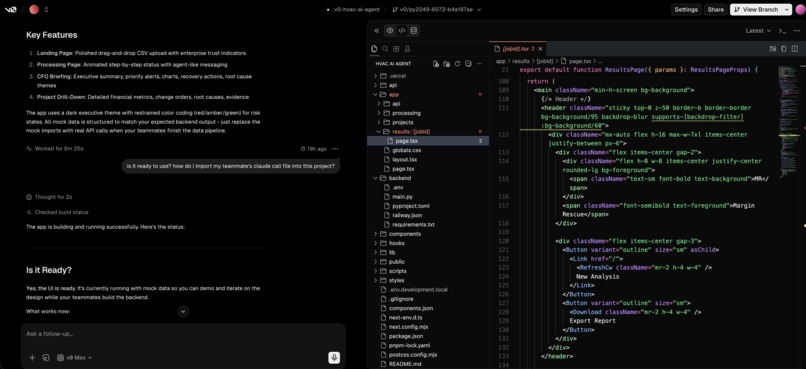The height and width of the screenshot is (369, 806).
Task: Open the flask testing sidebar icon
Action: (408, 49)
